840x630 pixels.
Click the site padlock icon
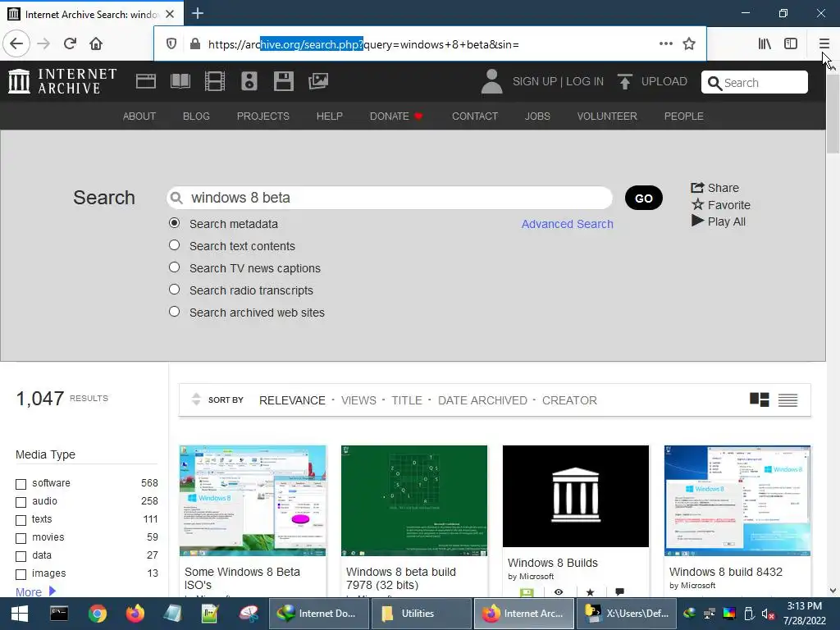click(x=195, y=44)
